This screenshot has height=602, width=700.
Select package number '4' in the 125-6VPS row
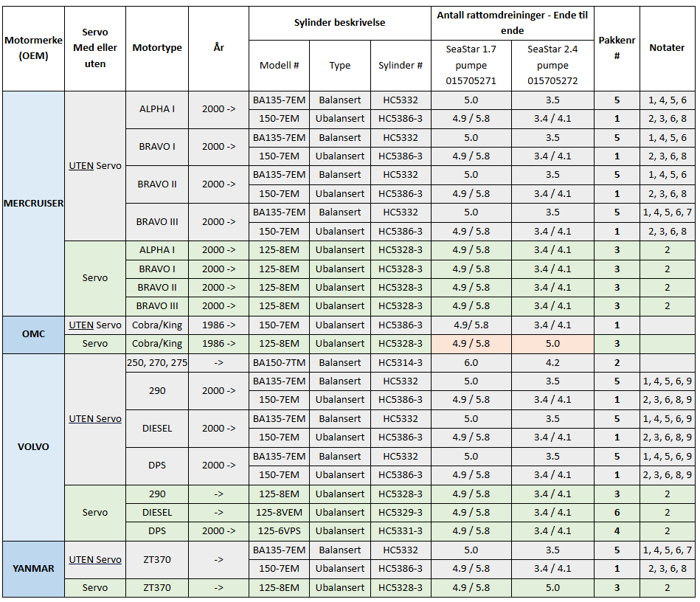(x=617, y=531)
